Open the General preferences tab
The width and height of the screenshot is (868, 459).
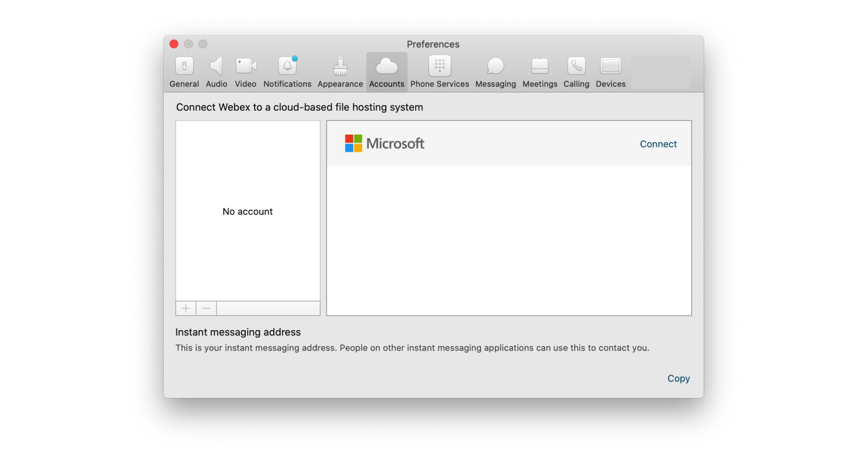click(184, 72)
